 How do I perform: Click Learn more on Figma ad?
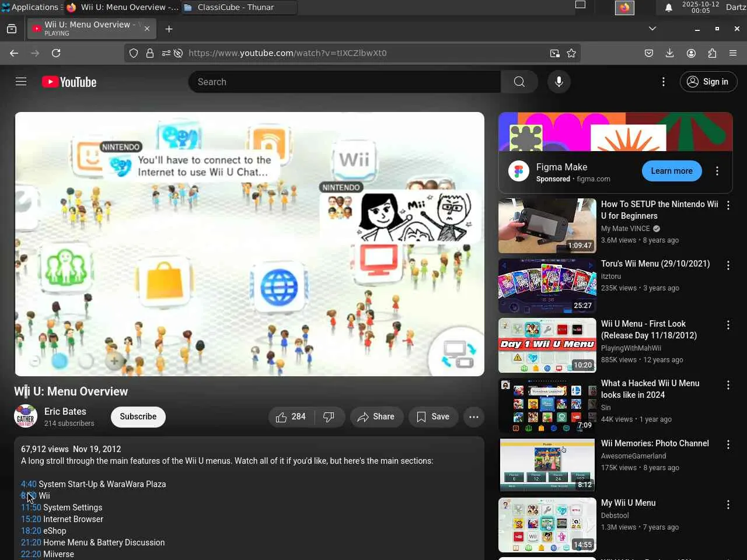coord(672,171)
